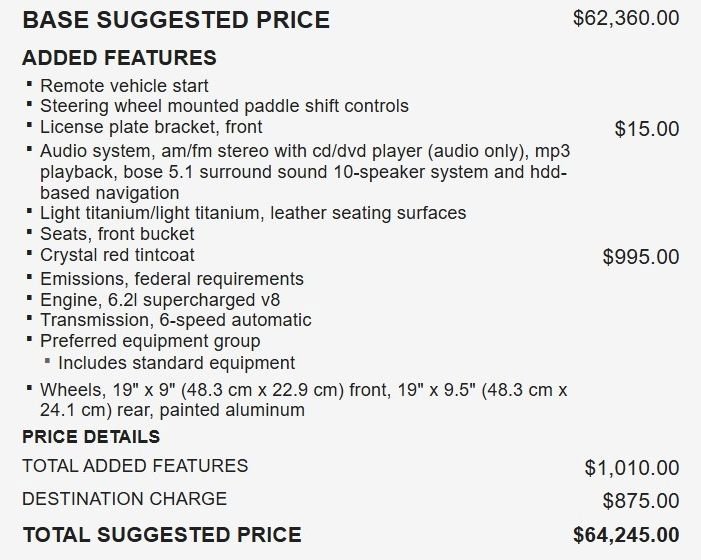701x560 pixels.
Task: Click the $15.00 license bracket price
Action: (x=647, y=129)
